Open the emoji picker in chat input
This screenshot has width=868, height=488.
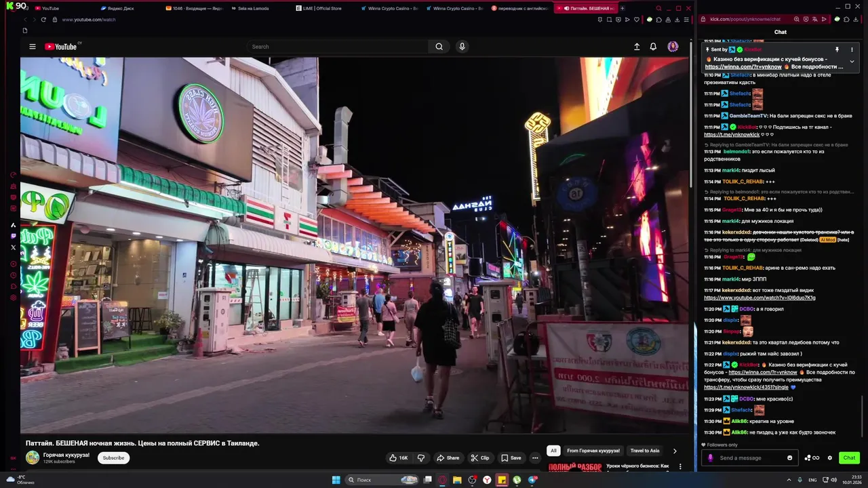[x=789, y=457]
